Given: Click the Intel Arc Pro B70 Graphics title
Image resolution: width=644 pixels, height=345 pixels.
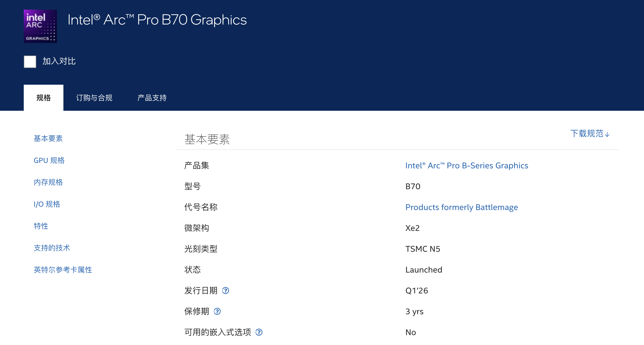Looking at the screenshot, I should [x=157, y=20].
